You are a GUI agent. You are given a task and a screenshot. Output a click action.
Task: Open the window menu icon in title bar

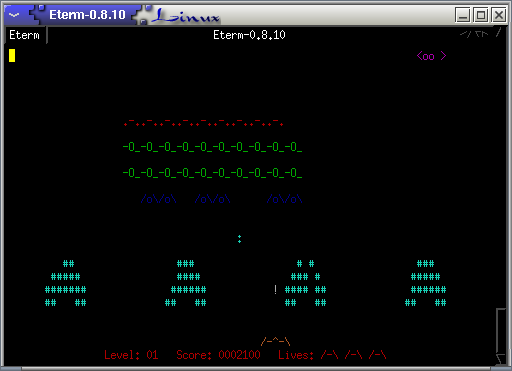tap(14, 15)
